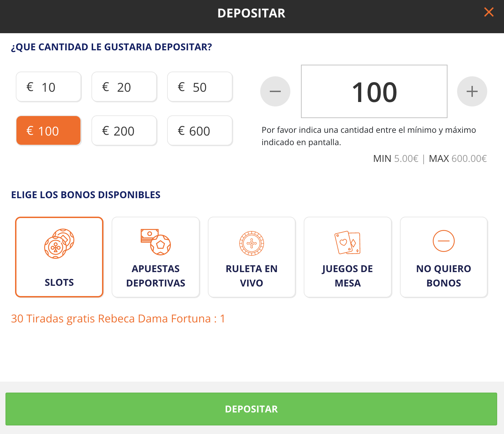Viewport: 504px width, 434px height.
Task: Select the Apuestas Deportivas bonus label
Action: (x=156, y=276)
